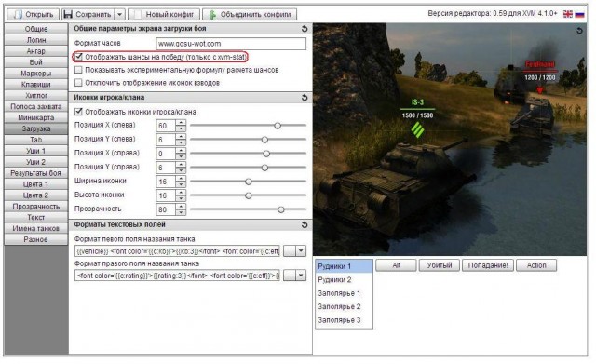This screenshot has height=364, width=596.
Task: Open the Уши 1 tab
Action: pos(36,151)
